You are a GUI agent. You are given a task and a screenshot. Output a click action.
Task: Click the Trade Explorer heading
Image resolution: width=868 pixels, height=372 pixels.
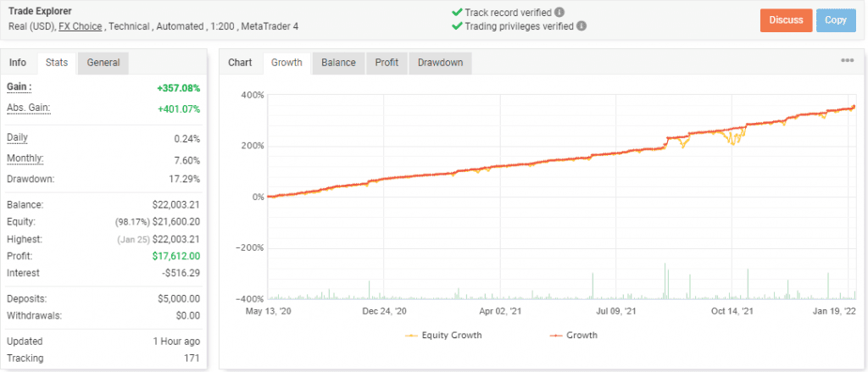pos(41,11)
